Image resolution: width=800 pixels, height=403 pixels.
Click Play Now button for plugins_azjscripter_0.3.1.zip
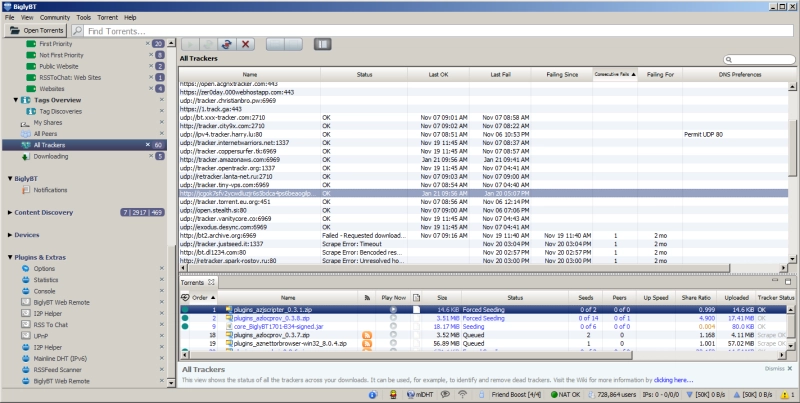[x=393, y=310]
